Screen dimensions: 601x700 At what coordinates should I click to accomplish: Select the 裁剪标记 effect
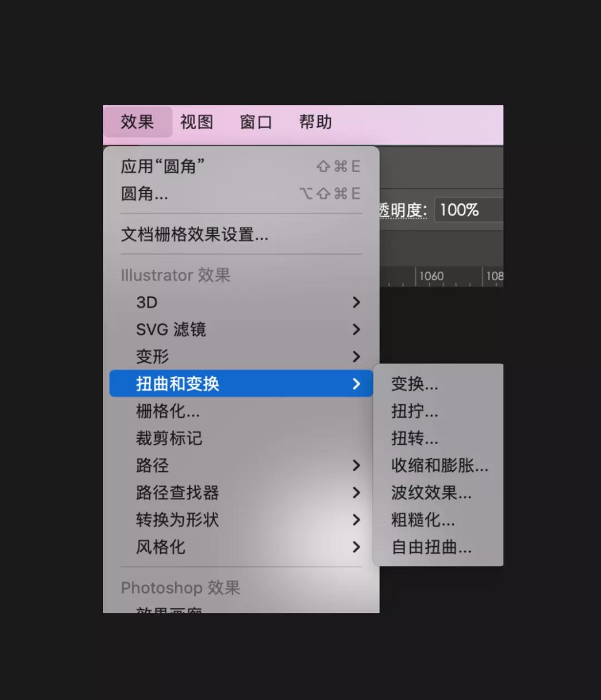(241, 438)
